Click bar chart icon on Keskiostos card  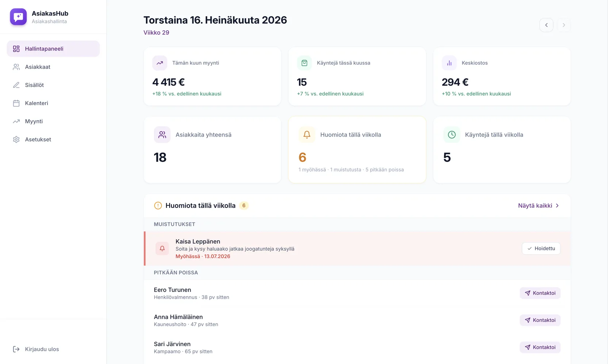(449, 63)
